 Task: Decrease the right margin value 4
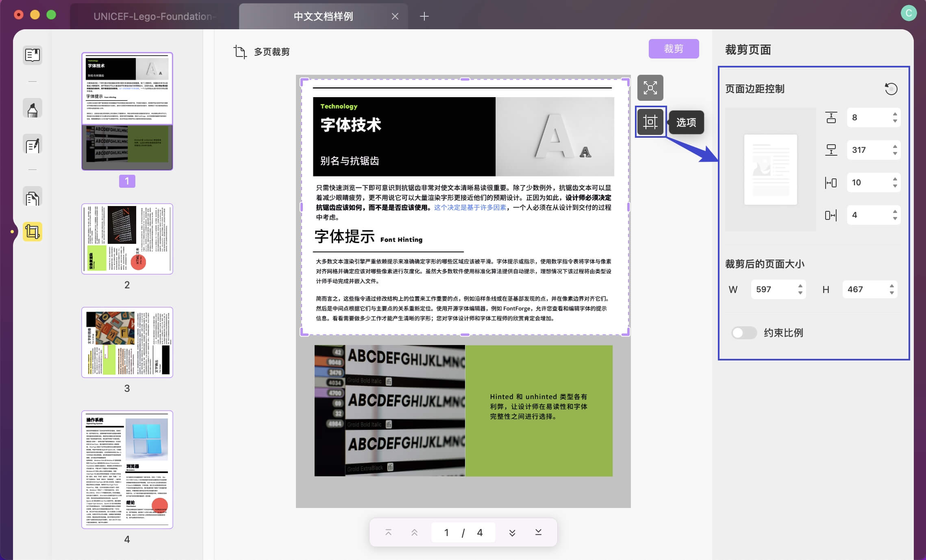(x=895, y=219)
